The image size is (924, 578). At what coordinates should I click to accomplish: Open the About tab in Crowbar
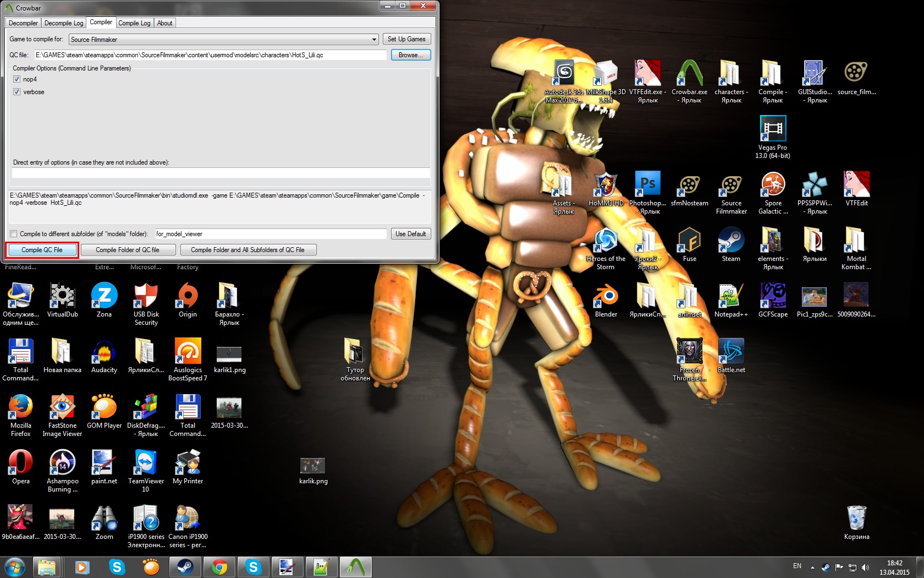(164, 23)
